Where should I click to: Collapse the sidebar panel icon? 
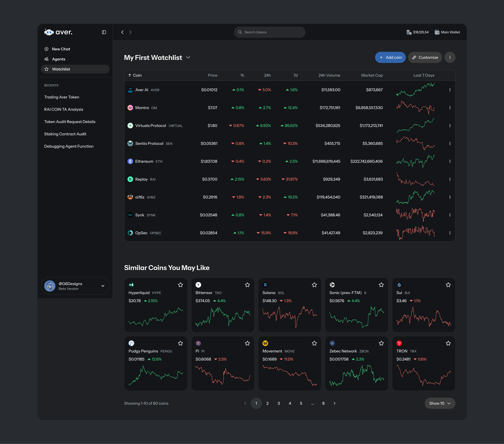pyautogui.click(x=104, y=32)
